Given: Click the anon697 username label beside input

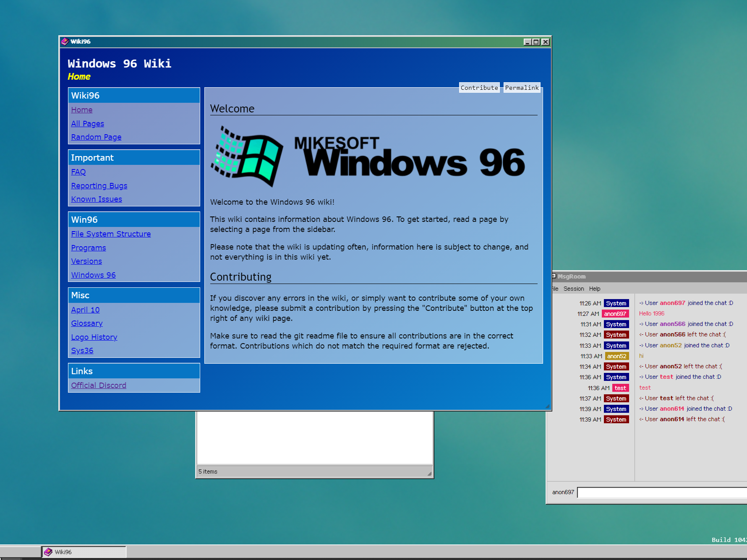Looking at the screenshot, I should pyautogui.click(x=563, y=492).
